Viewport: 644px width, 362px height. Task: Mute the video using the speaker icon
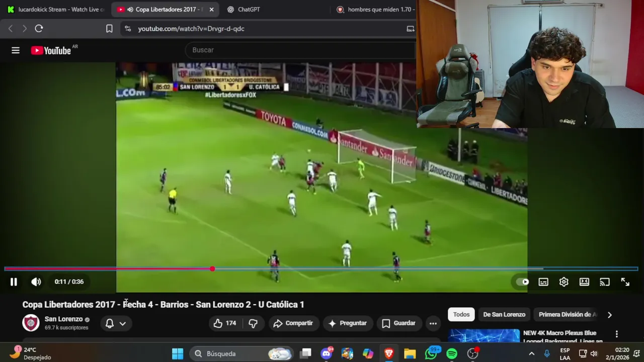pyautogui.click(x=36, y=282)
